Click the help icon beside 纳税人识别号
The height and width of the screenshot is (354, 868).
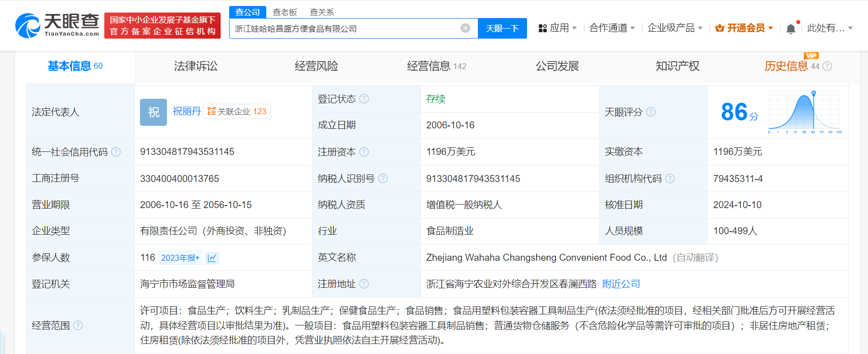383,179
